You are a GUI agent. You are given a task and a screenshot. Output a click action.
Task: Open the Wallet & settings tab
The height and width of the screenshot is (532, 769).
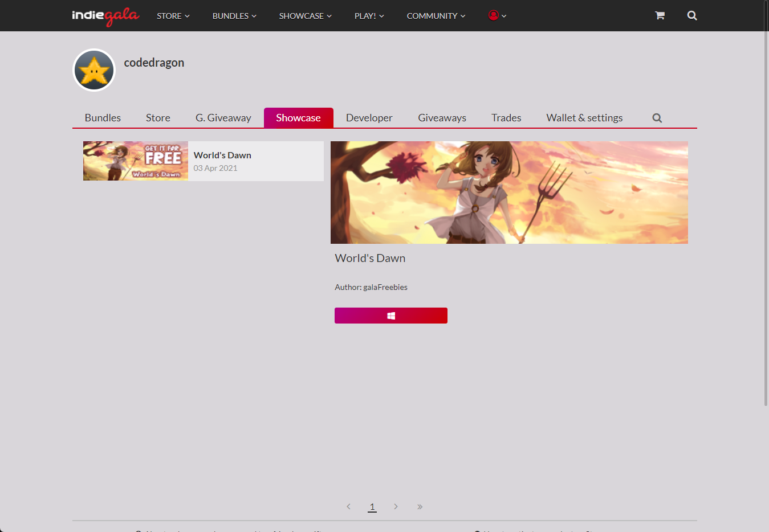584,118
